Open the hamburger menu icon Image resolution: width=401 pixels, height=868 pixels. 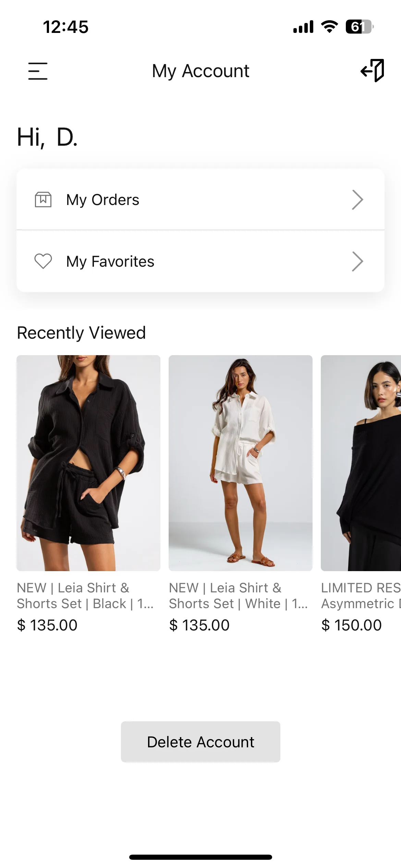point(38,71)
